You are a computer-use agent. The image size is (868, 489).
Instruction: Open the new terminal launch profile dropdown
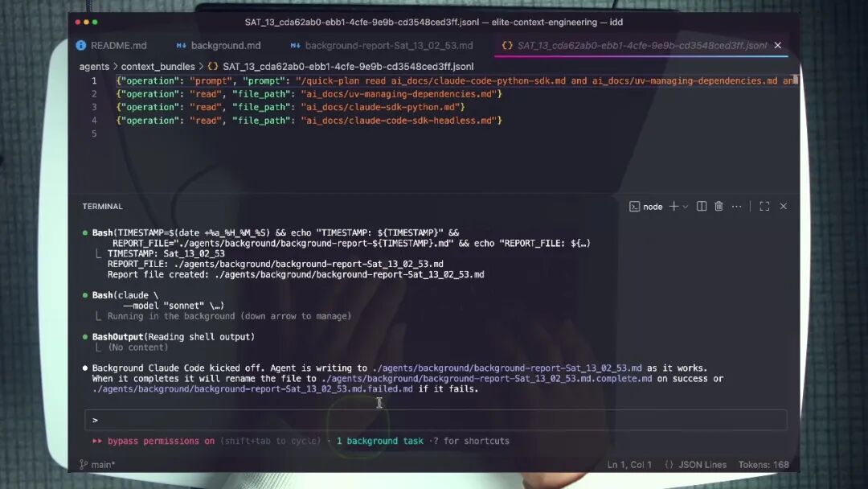pyautogui.click(x=686, y=207)
